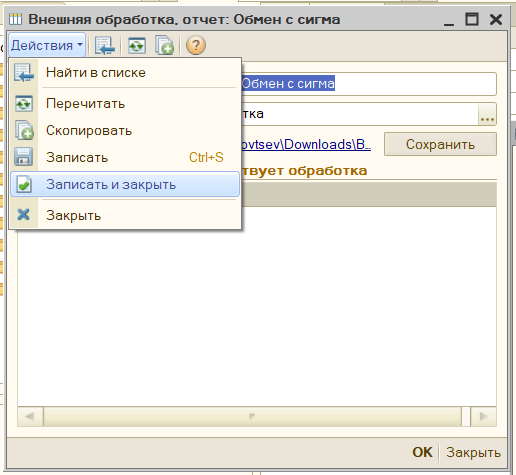
Task: Click the OK button at the bottom
Action: (422, 452)
